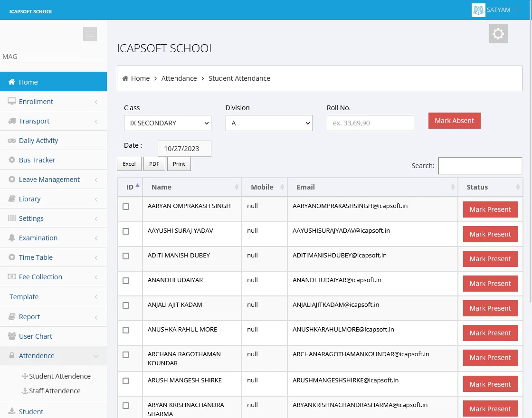
Task: Sort by Email column arrows
Action: pos(453,187)
